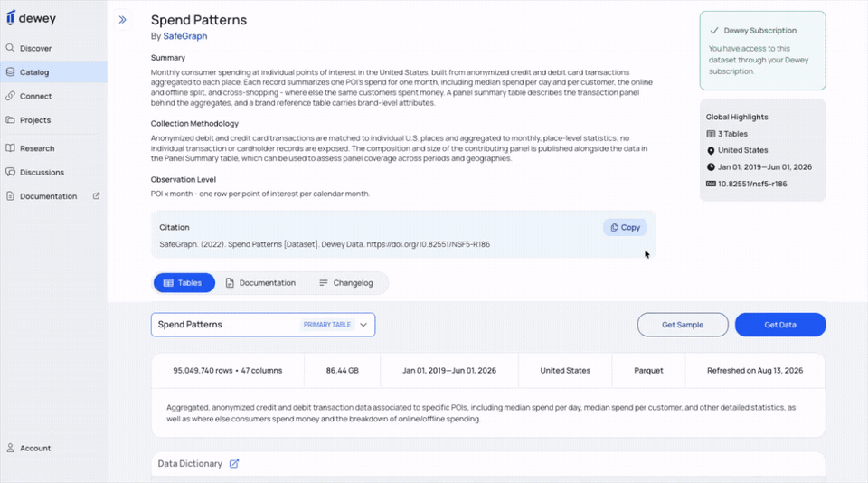Click the '86.44 GB' size value

[x=342, y=371]
